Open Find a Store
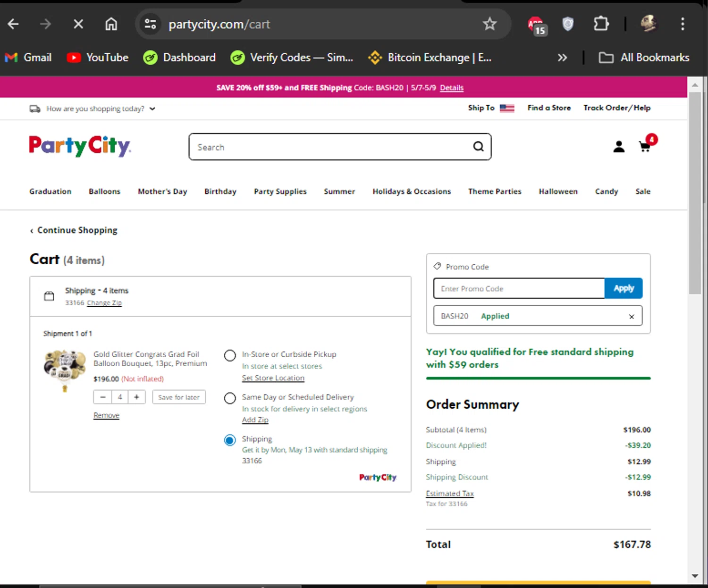This screenshot has width=708, height=588. 549,108
